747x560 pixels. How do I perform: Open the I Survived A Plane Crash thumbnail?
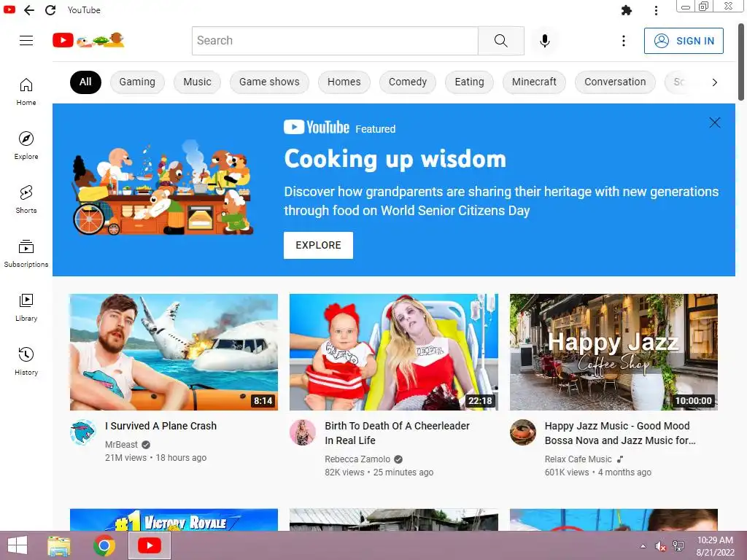coord(174,352)
